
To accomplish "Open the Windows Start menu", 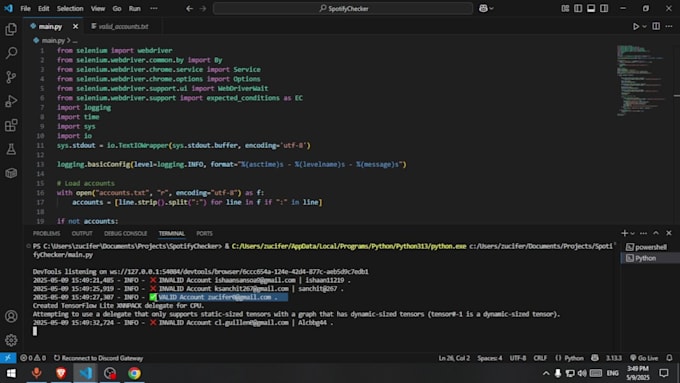I will 11,373.
